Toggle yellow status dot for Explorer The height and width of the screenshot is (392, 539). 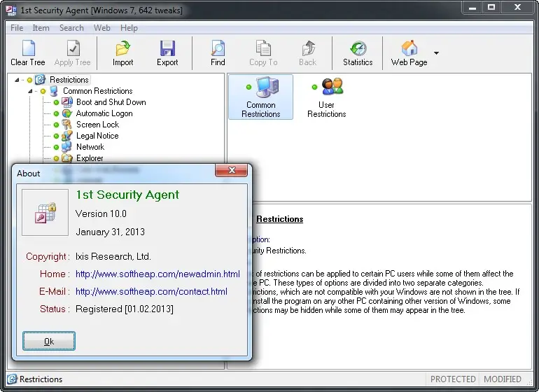click(x=57, y=158)
